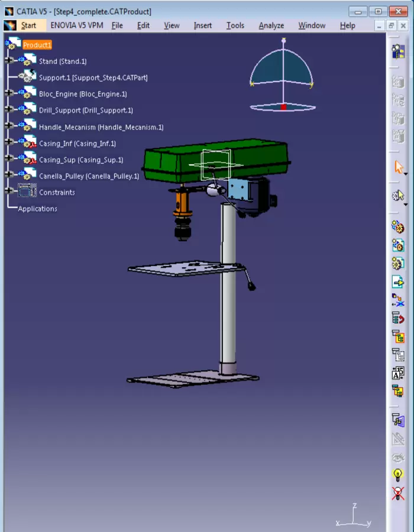Viewport: 414px width, 532px height.
Task: Select Product1 in the specification tree
Action: (37, 45)
